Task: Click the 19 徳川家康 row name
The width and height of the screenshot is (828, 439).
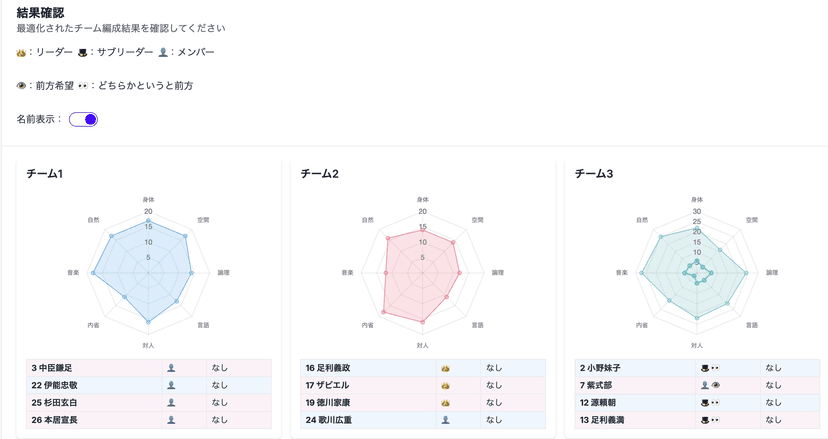Action: tap(328, 403)
